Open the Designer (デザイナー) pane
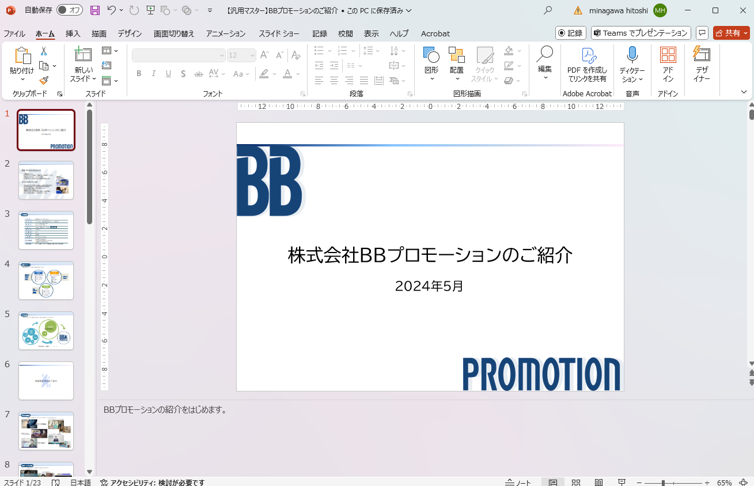 point(702,56)
